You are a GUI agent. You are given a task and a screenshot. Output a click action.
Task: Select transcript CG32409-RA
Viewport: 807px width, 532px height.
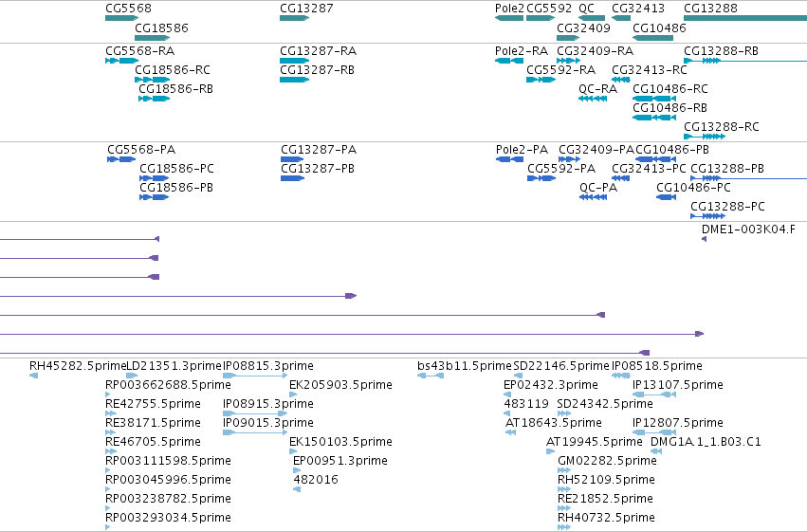pyautogui.click(x=568, y=61)
